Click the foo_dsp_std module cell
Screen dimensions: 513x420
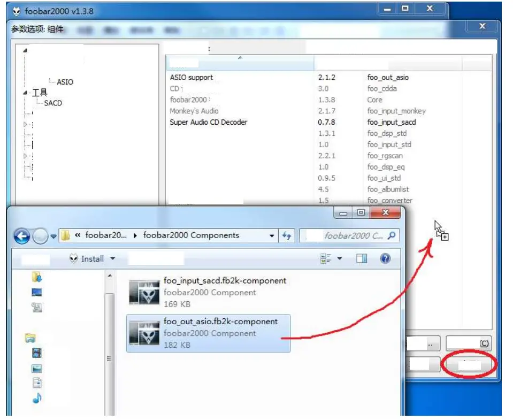click(387, 133)
